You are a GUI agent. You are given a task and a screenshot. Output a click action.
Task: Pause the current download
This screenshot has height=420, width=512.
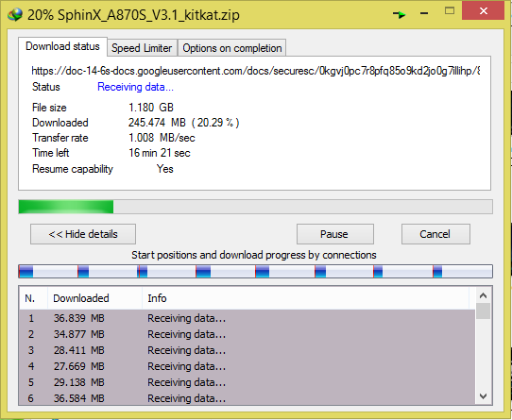coord(335,234)
